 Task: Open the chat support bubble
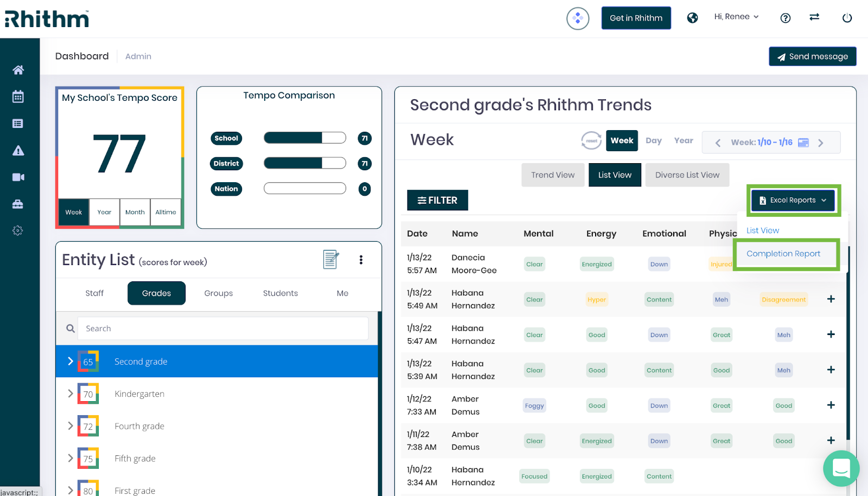point(841,468)
